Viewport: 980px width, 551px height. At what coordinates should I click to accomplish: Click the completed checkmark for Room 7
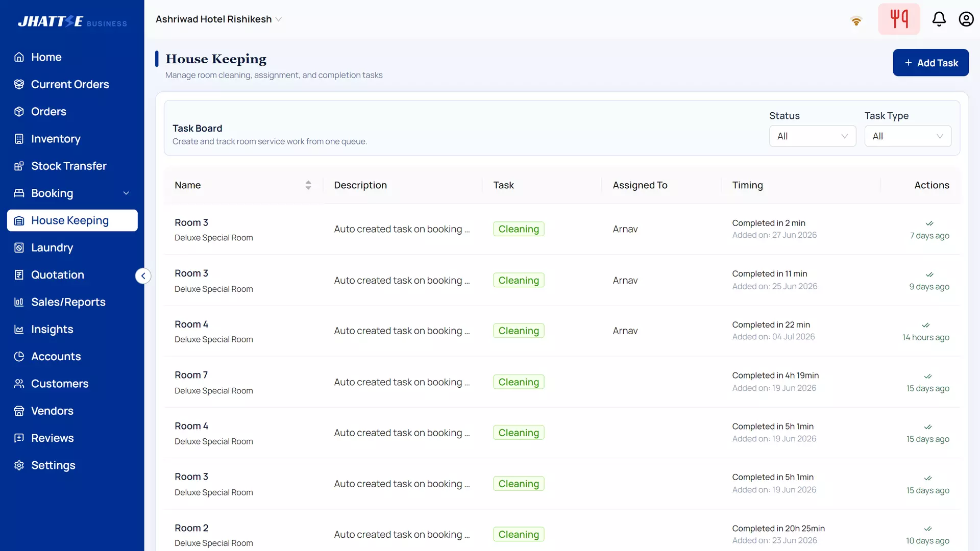coord(927,376)
